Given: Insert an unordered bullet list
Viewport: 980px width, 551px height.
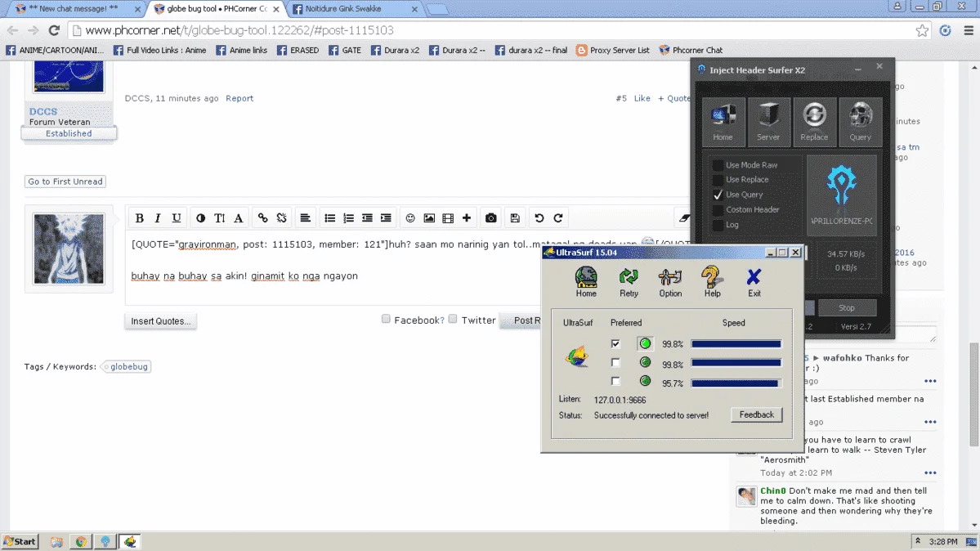Looking at the screenshot, I should click(329, 217).
